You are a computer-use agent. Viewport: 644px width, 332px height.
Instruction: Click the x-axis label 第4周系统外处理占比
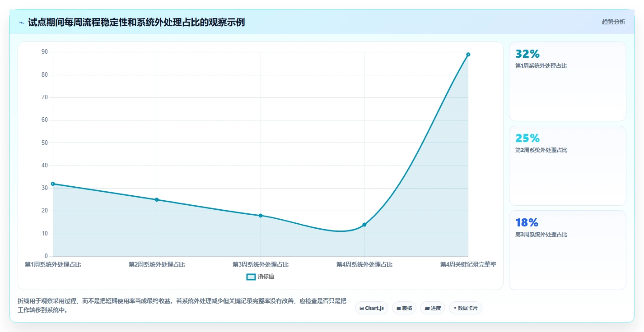pyautogui.click(x=364, y=264)
